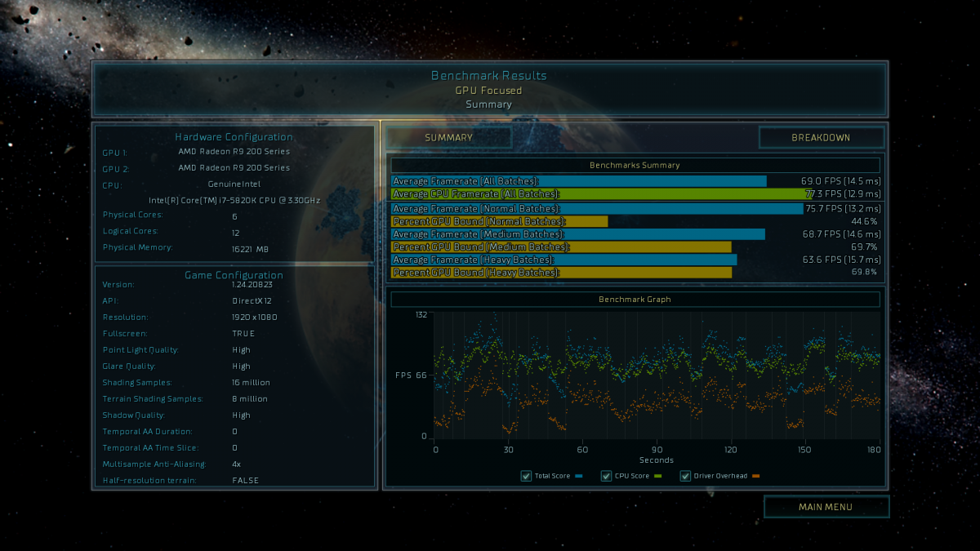Click the Benchmark Graph header
This screenshot has height=551, width=980.
[635, 300]
